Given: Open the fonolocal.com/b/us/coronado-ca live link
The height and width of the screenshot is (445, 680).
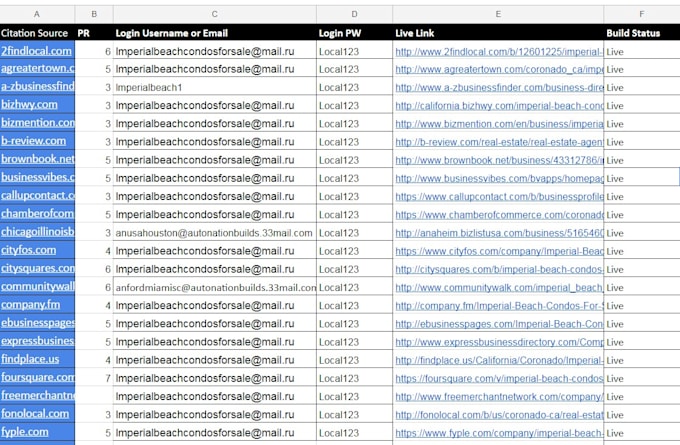Looking at the screenshot, I should click(499, 416).
